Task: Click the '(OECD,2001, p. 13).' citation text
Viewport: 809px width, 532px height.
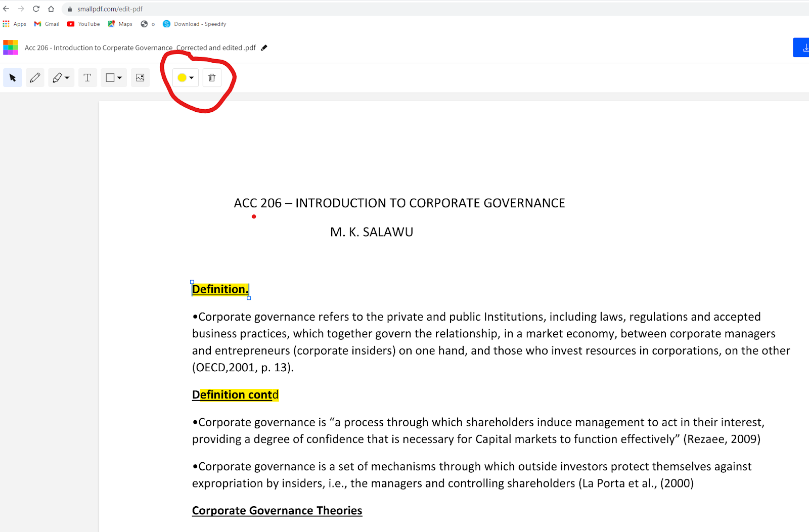Action: 243,368
